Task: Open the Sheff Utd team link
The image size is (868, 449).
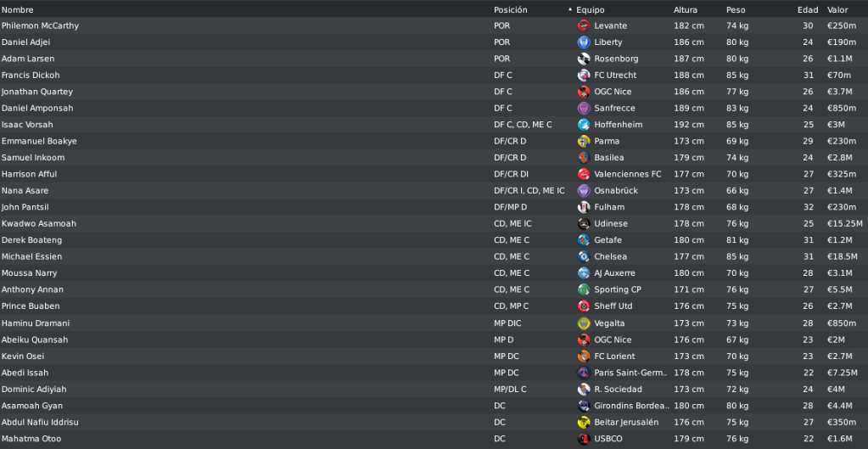Action: click(613, 306)
